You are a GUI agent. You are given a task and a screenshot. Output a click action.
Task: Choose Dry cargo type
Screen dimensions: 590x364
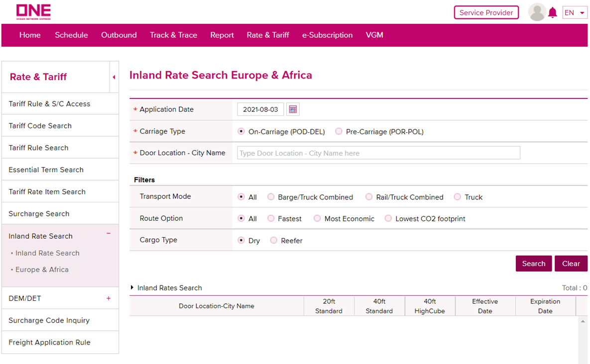click(x=241, y=240)
